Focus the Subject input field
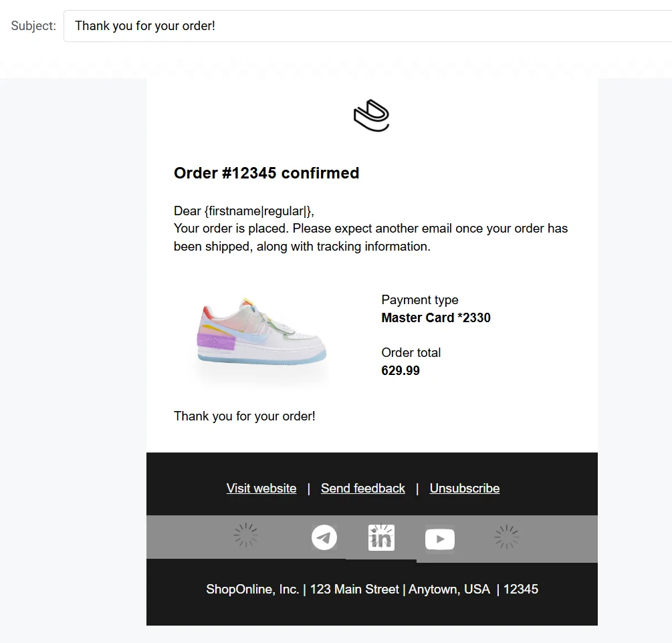 click(368, 26)
